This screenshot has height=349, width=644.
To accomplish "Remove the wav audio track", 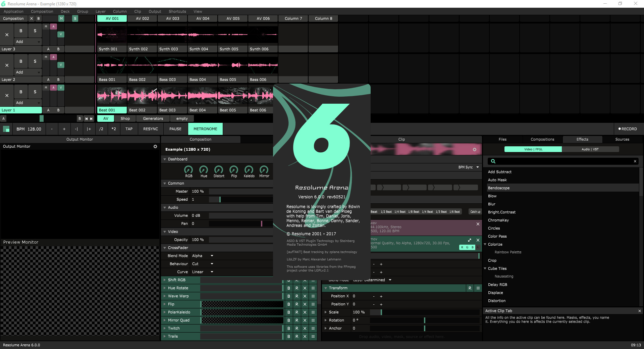I will [x=478, y=224].
